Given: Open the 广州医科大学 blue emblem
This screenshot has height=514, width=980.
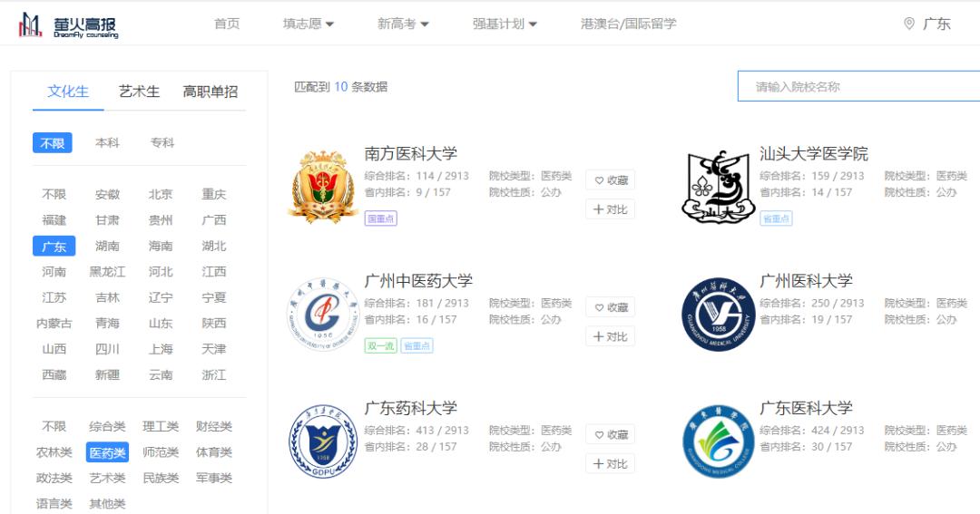Looking at the screenshot, I should point(718,315).
